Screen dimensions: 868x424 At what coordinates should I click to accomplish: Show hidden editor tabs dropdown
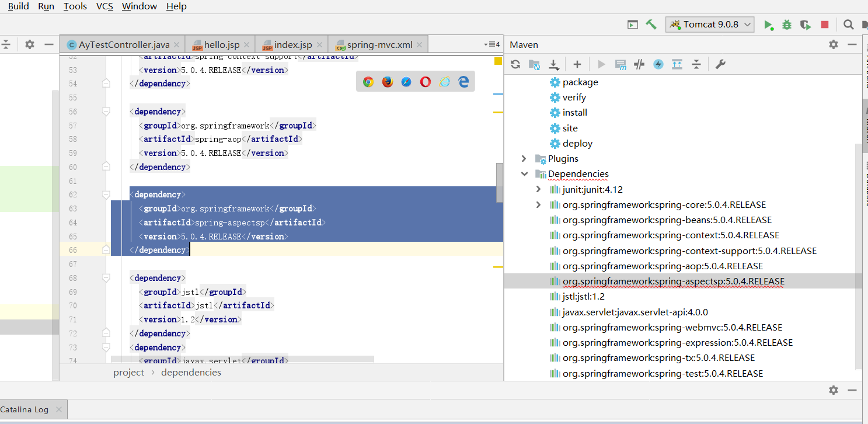pyautogui.click(x=492, y=44)
